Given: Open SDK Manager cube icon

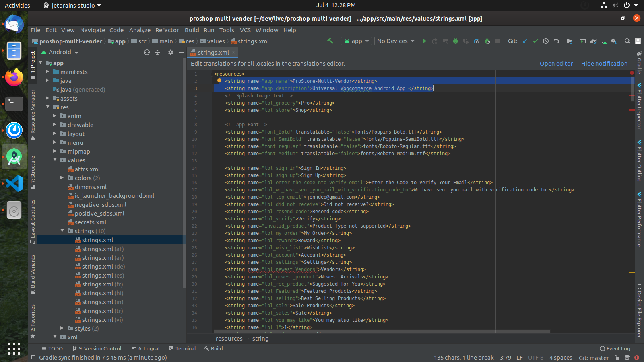Looking at the screenshot, I should pyautogui.click(x=614, y=41).
